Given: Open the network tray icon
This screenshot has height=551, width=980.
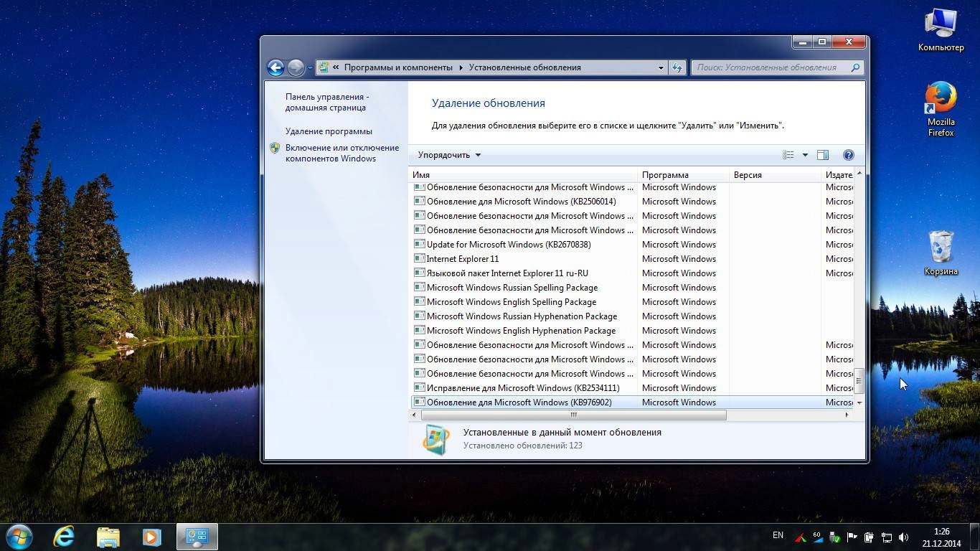Looking at the screenshot, I should tap(887, 537).
